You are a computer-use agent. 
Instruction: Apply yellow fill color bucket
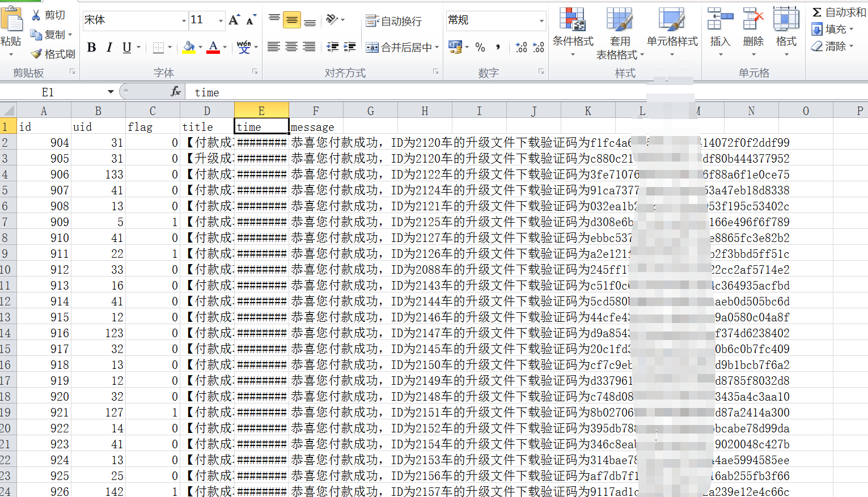189,48
